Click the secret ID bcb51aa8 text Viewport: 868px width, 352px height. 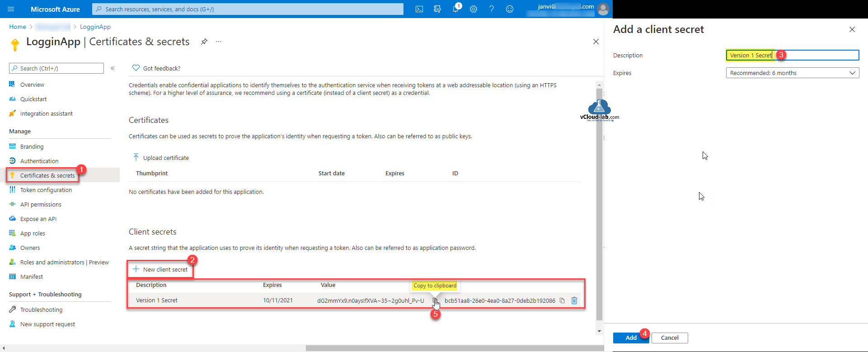click(x=500, y=300)
